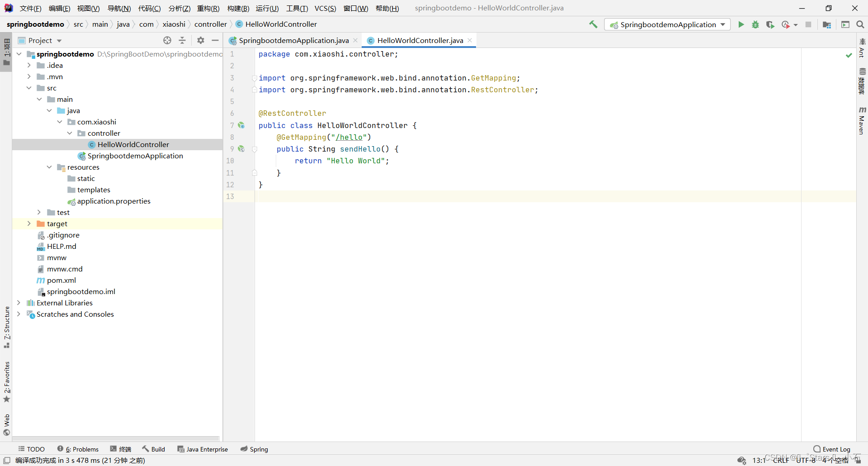This screenshot has width=868, height=466.
Task: Click the Search Everywhere magnifier icon
Action: (x=860, y=24)
